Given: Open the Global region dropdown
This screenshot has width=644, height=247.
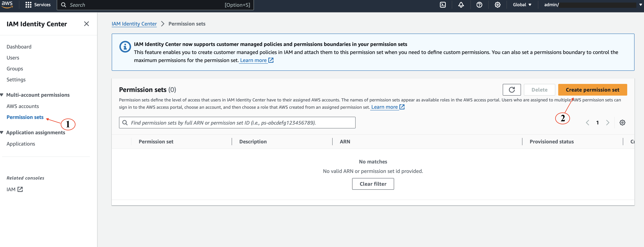Looking at the screenshot, I should pos(522,5).
